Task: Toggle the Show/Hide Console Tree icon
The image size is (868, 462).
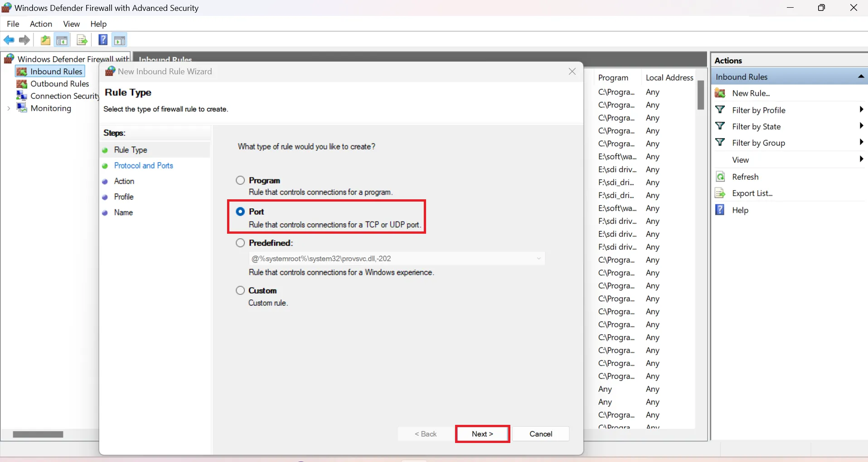Action: pyautogui.click(x=62, y=40)
